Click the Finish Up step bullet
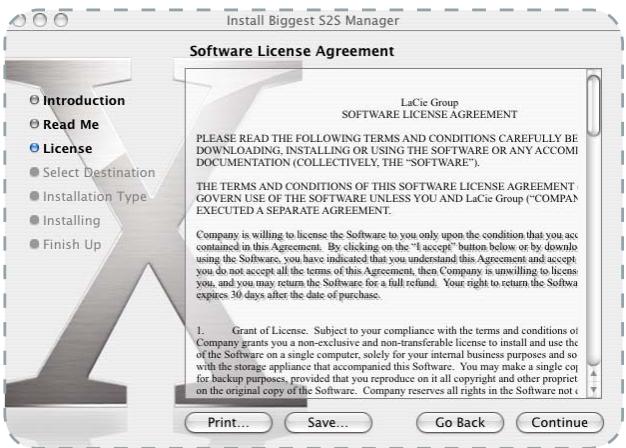 [x=34, y=244]
